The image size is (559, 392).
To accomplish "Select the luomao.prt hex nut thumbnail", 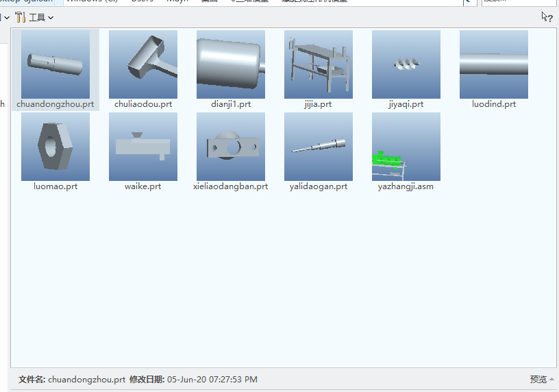I will (x=55, y=147).
